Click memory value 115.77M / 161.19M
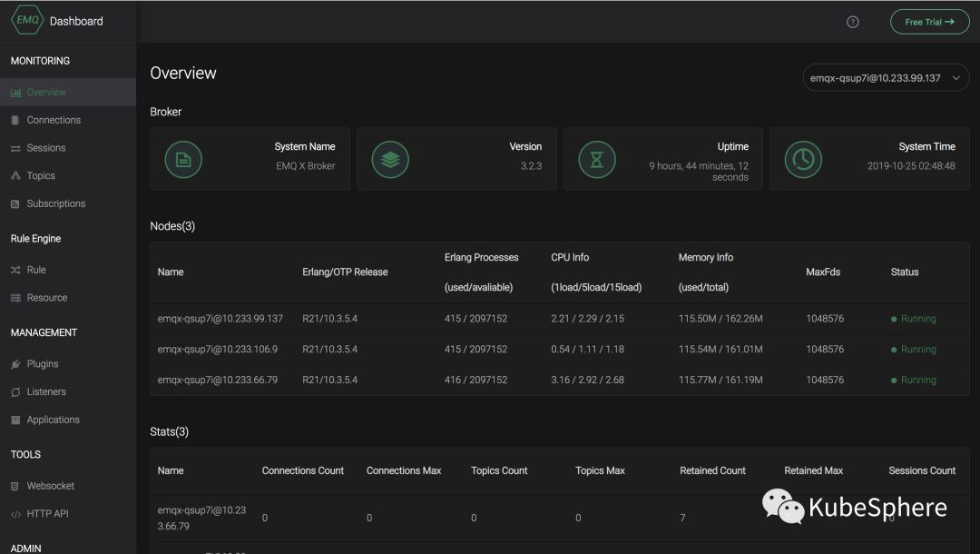 coord(720,381)
